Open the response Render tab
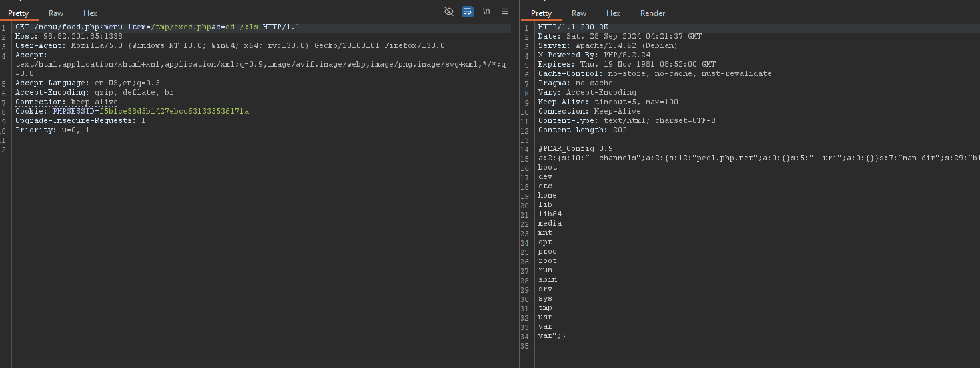The image size is (980, 368). (x=652, y=13)
